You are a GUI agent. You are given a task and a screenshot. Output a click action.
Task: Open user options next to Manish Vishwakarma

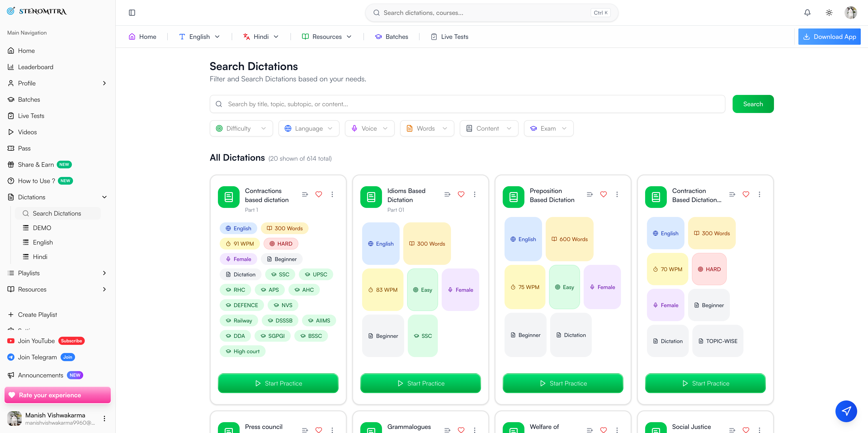tap(104, 418)
